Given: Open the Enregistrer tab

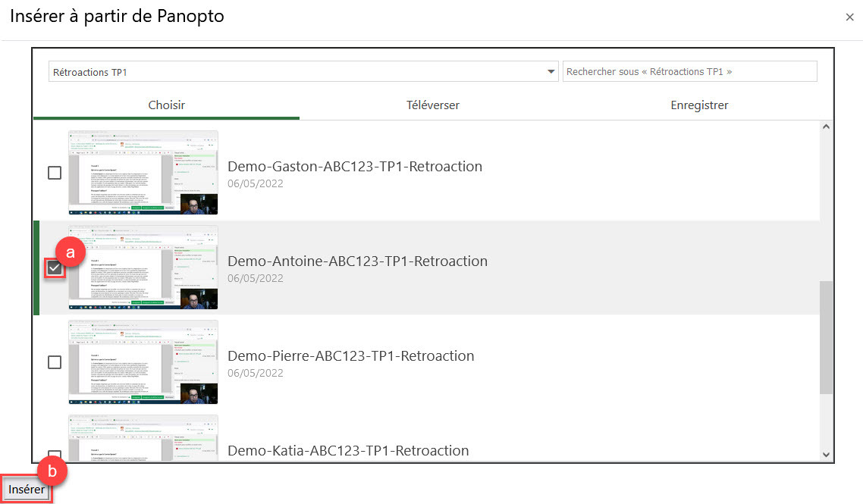Looking at the screenshot, I should pos(699,105).
